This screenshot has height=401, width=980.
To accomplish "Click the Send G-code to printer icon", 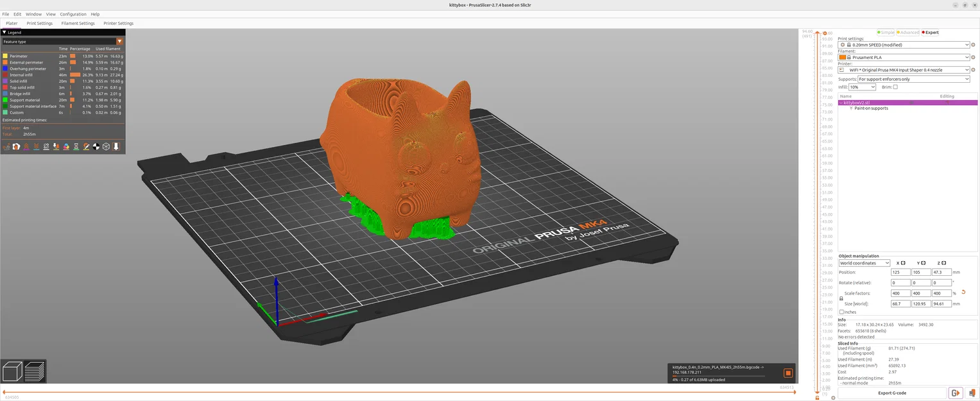I will point(955,393).
